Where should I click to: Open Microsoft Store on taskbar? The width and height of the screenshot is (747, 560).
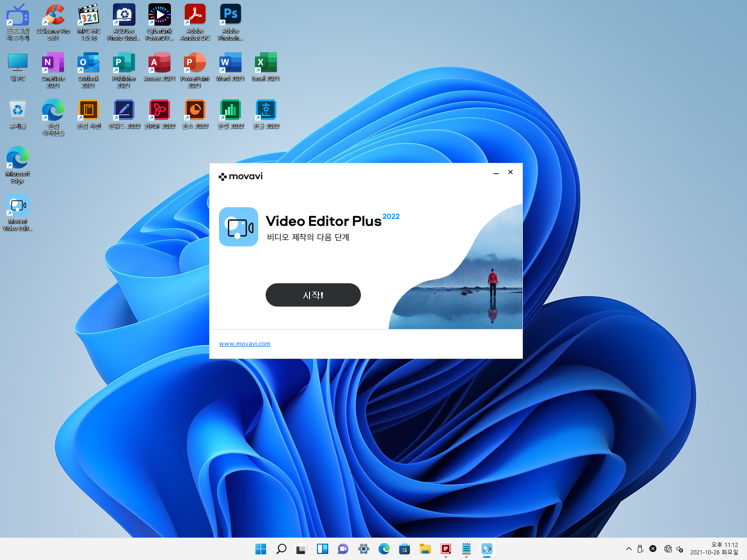coord(405,549)
